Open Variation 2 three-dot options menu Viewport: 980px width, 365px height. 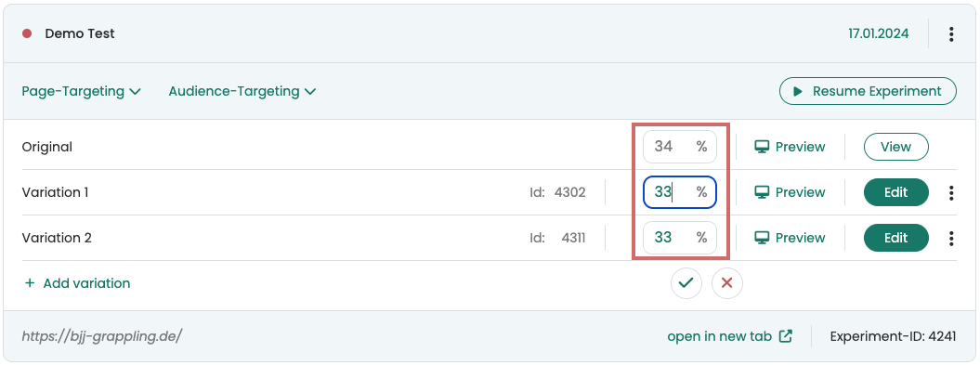click(x=950, y=238)
